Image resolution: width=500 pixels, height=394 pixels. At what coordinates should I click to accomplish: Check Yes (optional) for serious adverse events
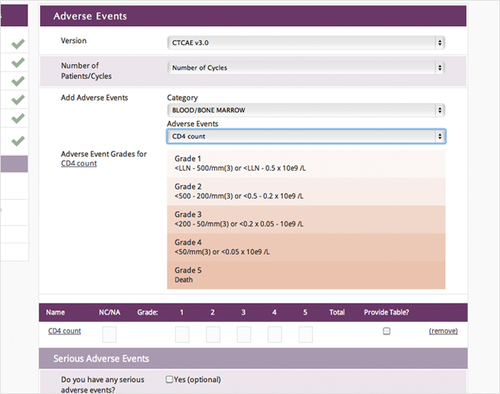(169, 379)
